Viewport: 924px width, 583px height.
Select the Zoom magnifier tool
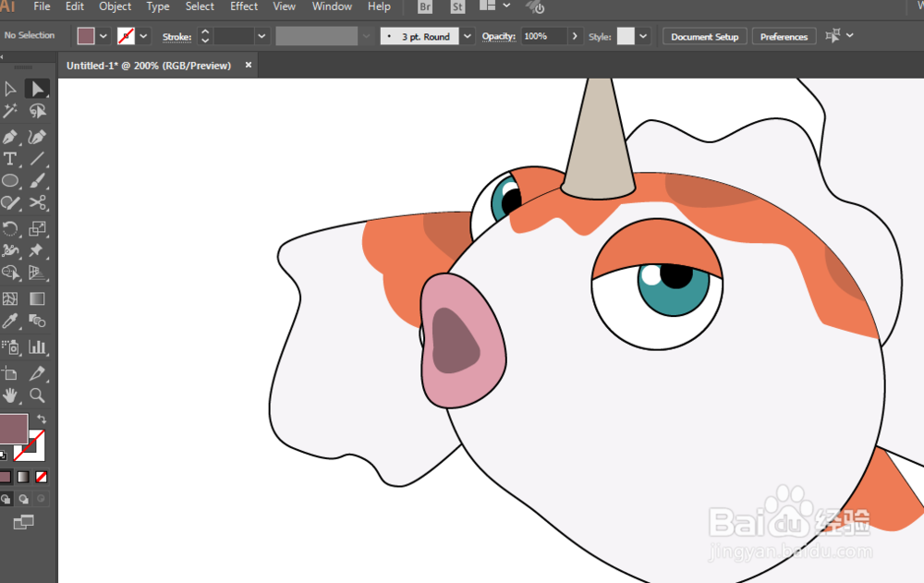(37, 395)
